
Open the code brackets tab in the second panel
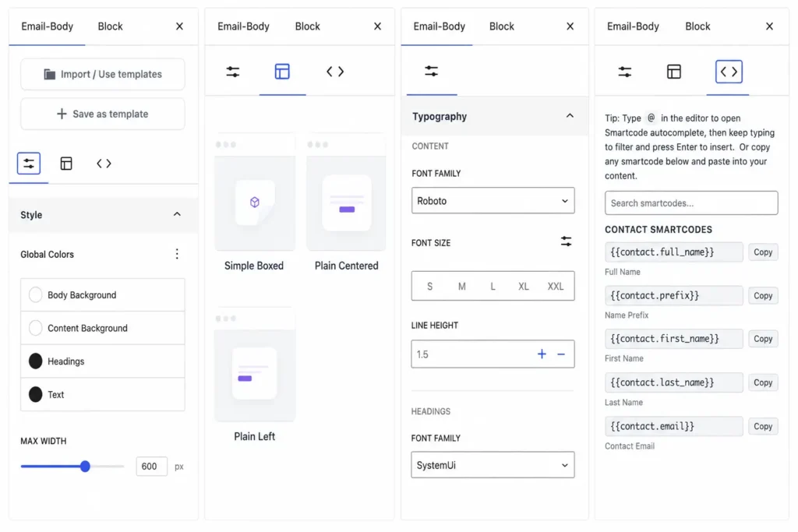pos(335,72)
